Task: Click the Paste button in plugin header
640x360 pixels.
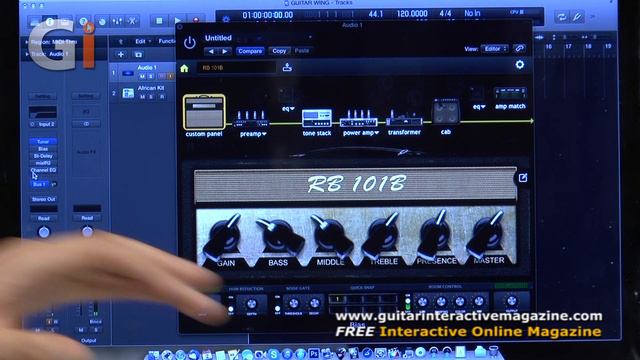Action: point(302,51)
